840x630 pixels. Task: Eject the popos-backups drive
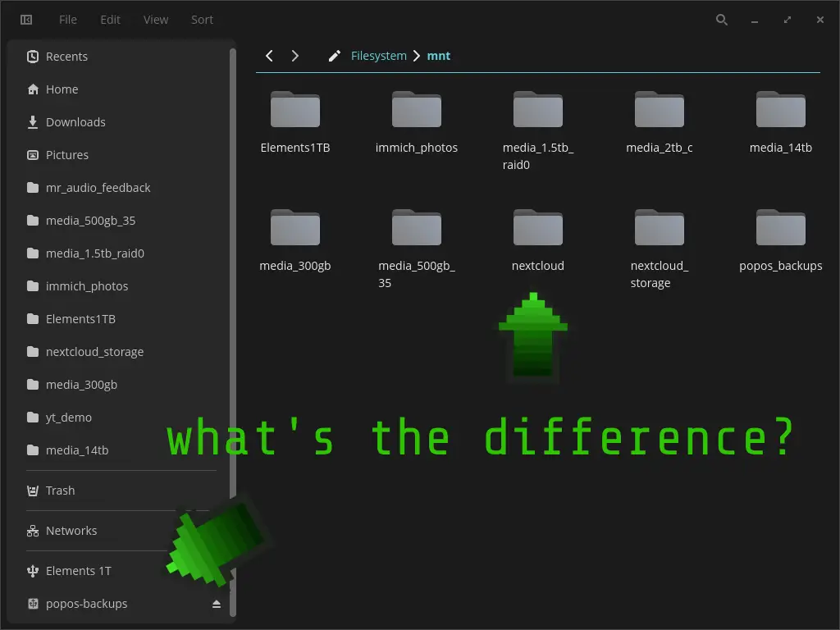217,605
